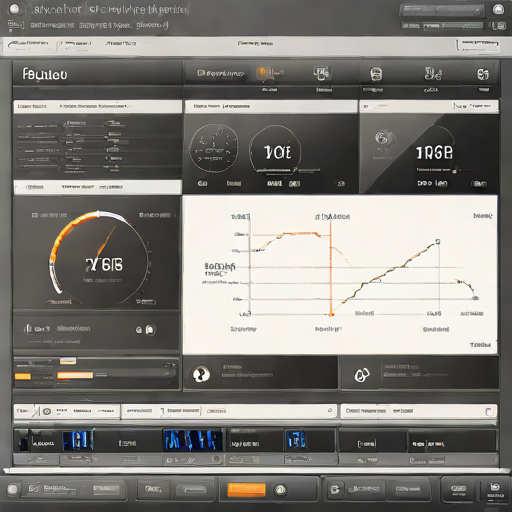
Task: Select the large blue waveform thumbnail in bottom strip
Action: click(193, 440)
